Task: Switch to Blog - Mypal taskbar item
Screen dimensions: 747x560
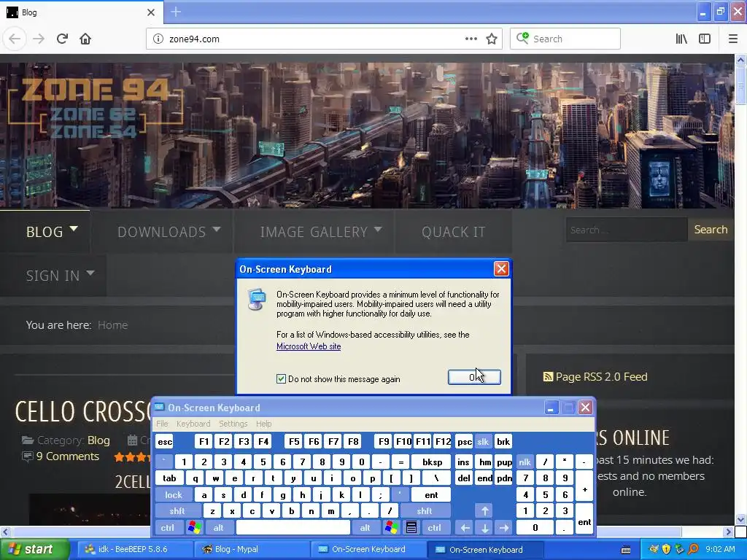Action: coord(253,550)
